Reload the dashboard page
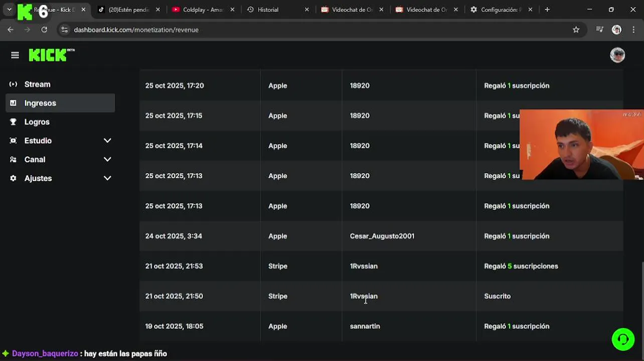The height and width of the screenshot is (361, 644). pos(44,30)
